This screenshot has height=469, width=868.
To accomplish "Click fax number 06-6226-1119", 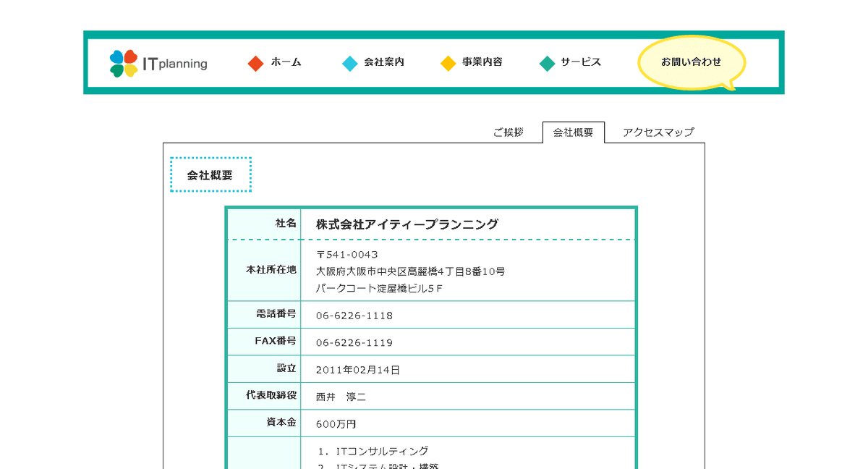I will [354, 342].
